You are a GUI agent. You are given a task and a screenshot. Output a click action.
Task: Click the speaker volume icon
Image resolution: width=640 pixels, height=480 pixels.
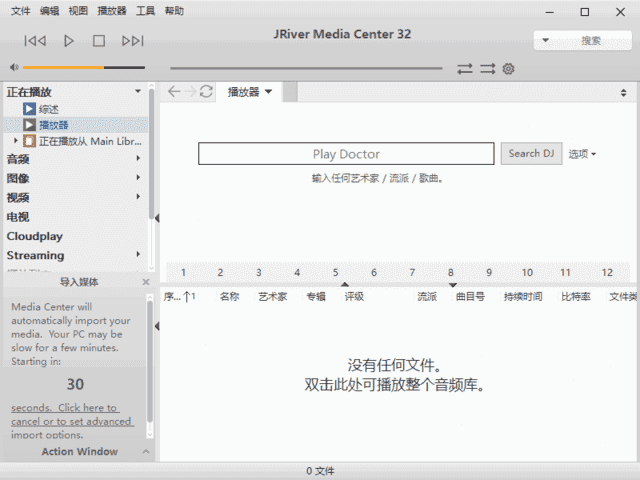13,68
